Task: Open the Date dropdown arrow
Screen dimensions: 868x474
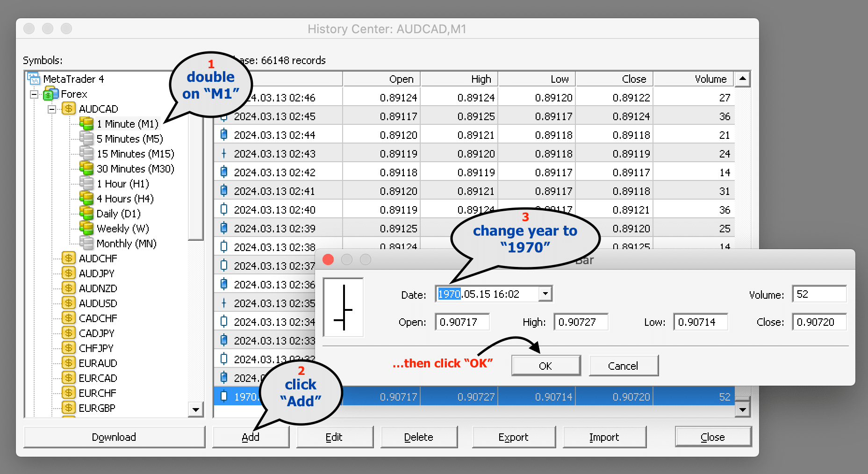Action: (545, 294)
